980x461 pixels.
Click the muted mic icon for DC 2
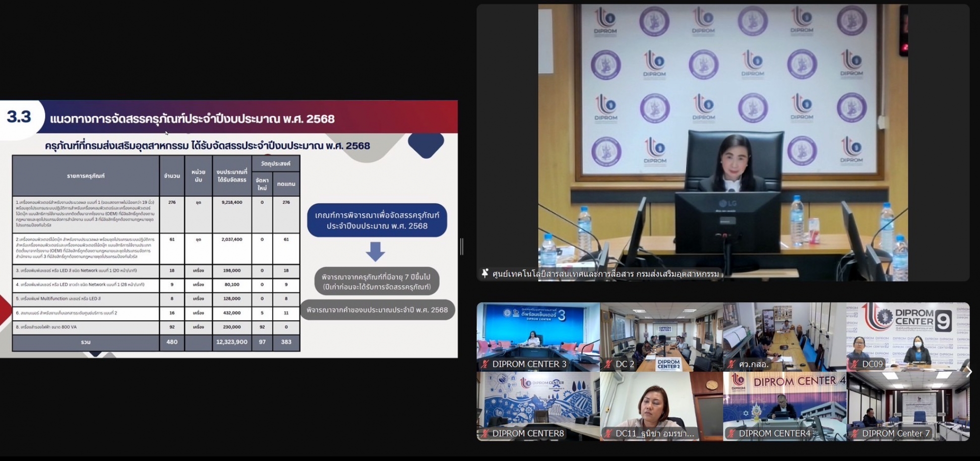click(x=609, y=364)
